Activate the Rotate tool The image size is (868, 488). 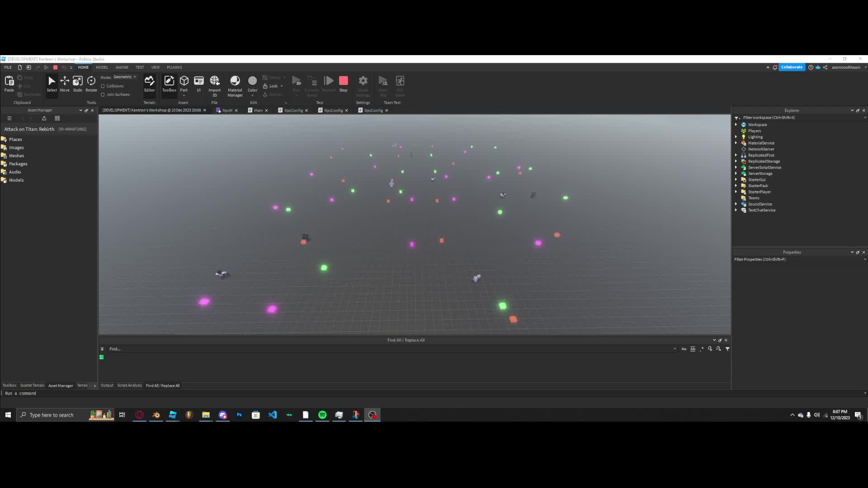91,84
